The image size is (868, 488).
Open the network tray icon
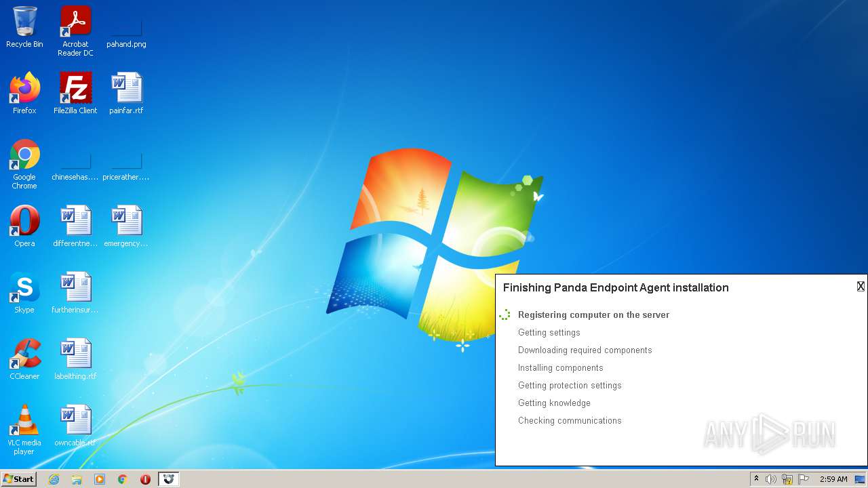787,479
